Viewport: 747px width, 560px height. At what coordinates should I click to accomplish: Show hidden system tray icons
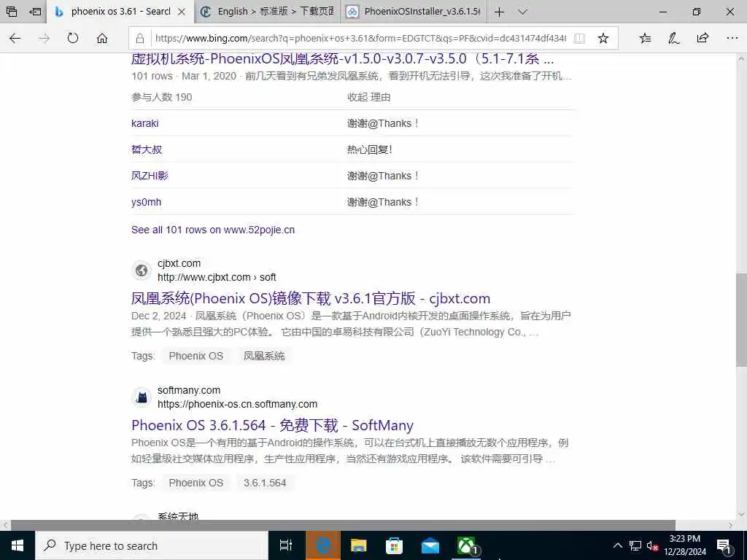click(x=617, y=545)
